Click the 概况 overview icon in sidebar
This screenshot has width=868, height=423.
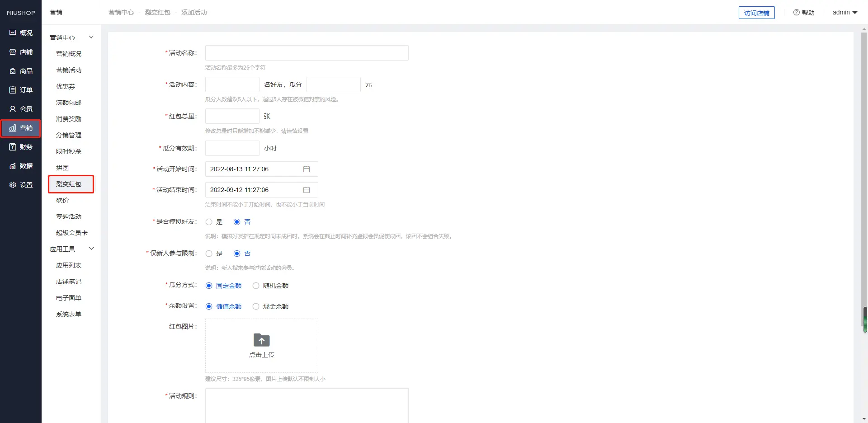coord(13,33)
